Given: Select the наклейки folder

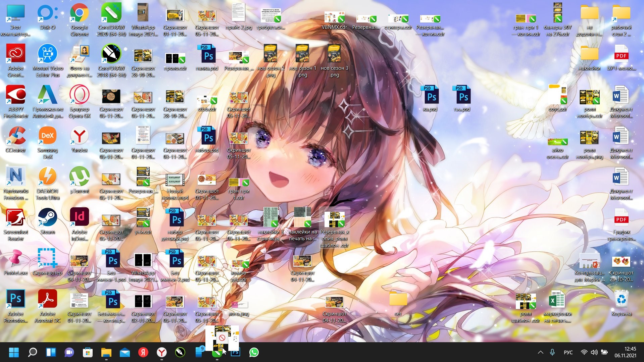Looking at the screenshot, I should pyautogui.click(x=589, y=58).
